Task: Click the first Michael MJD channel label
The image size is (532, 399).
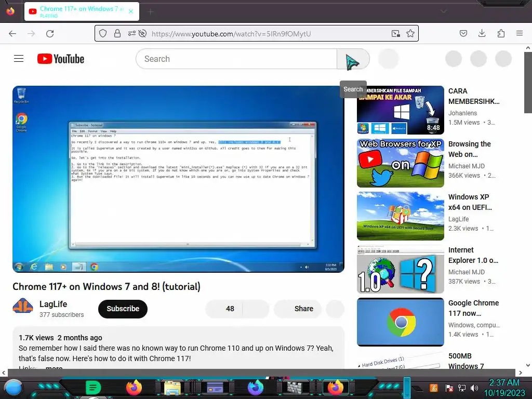Action: [466, 166]
